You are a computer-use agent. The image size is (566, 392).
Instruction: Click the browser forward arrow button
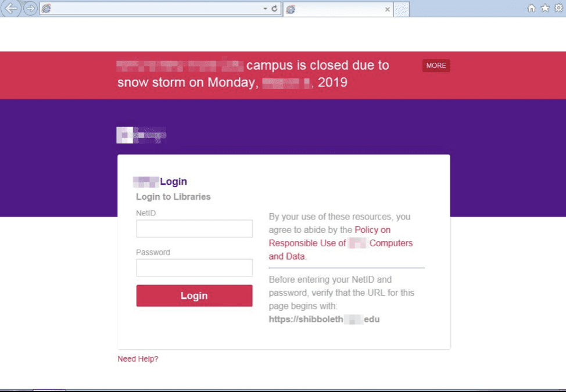30,8
